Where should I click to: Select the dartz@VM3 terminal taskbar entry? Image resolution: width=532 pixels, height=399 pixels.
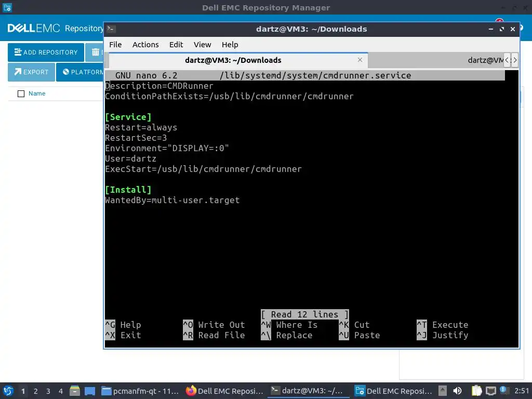pyautogui.click(x=309, y=391)
